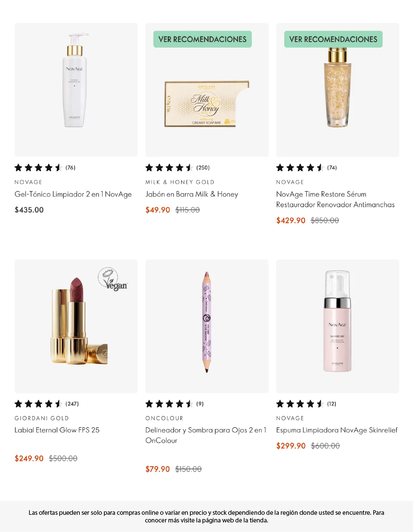413x532 pixels.
Task: Click Ver Recomendaciones on Milk & Honey soap
Action: 202,39
